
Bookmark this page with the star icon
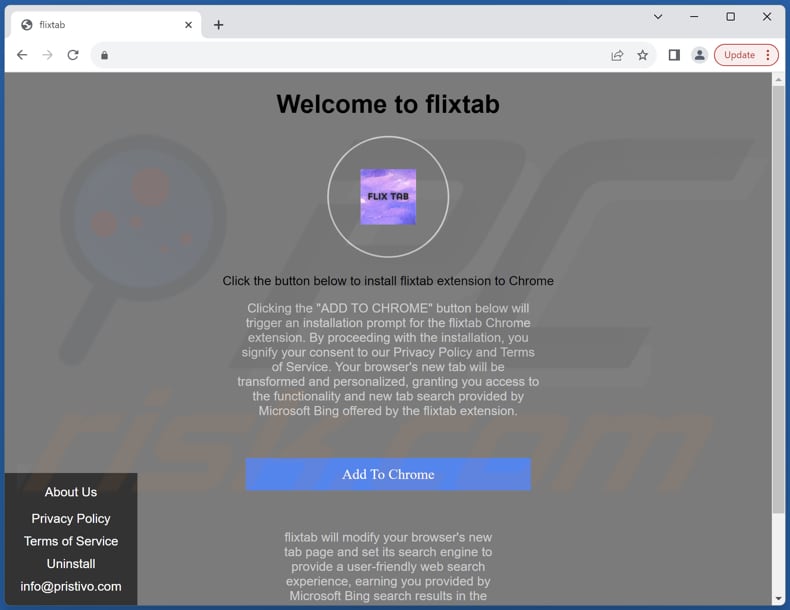point(642,55)
